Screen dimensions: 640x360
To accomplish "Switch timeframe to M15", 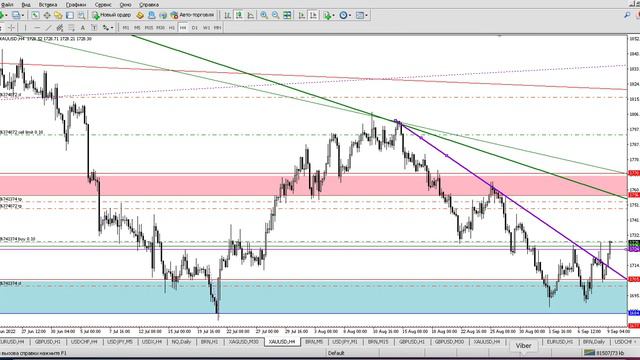I will [x=149, y=28].
